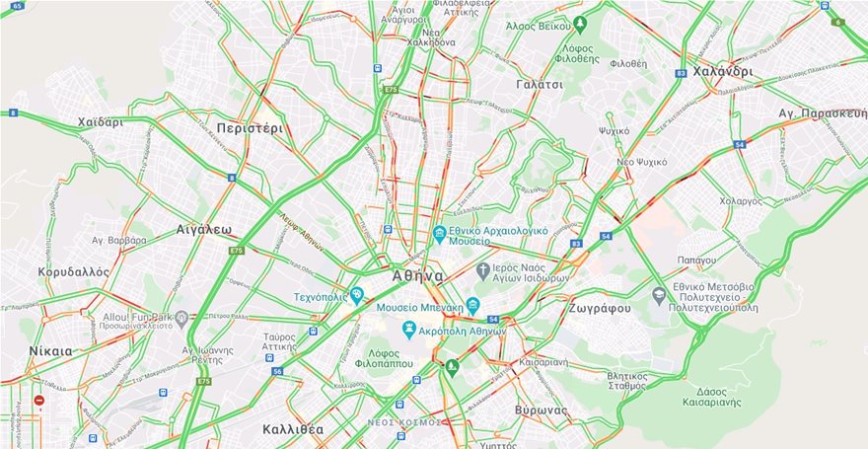Open the Allou! Fun Park location pin
868x449 pixels.
coord(181,319)
